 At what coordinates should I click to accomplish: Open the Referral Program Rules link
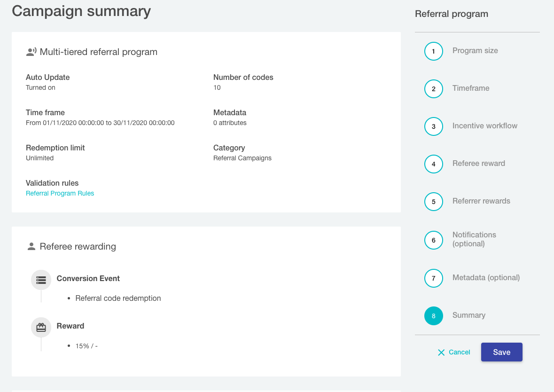point(60,193)
